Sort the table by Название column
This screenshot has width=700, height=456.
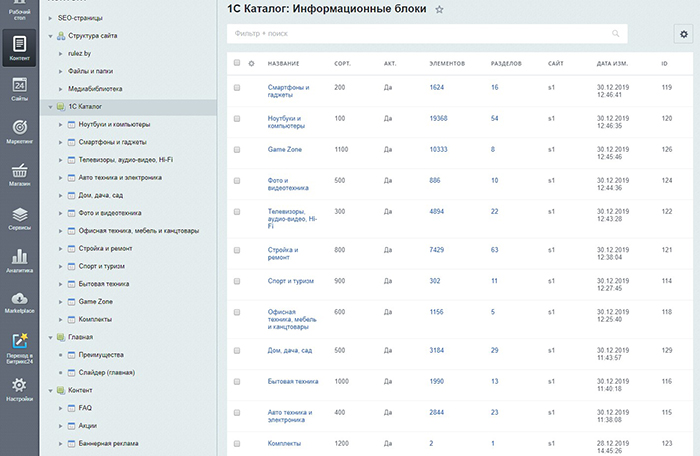(283, 63)
